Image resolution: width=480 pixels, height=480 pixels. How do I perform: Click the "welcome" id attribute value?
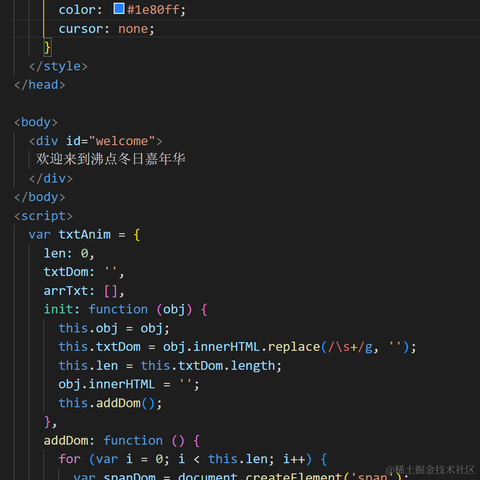point(122,141)
